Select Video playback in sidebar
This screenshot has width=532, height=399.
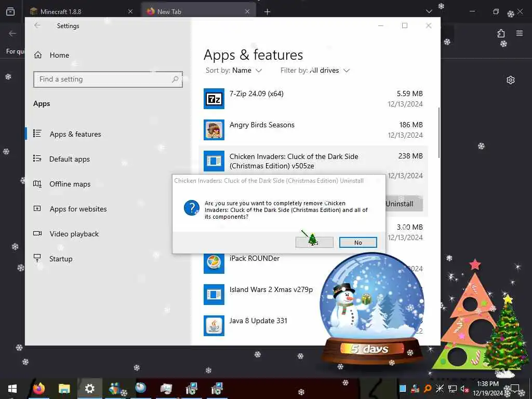(x=108, y=234)
